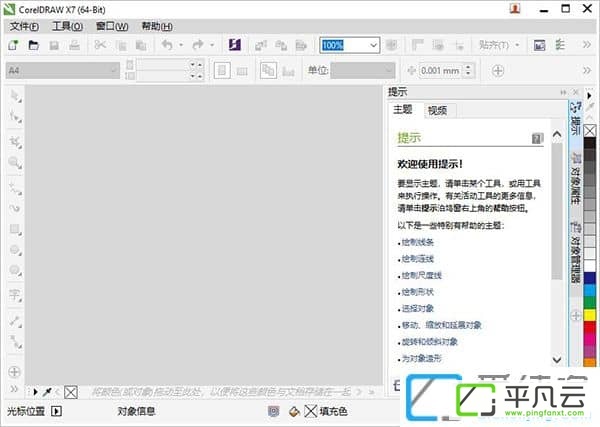Open a file with the folder icon

click(34, 45)
